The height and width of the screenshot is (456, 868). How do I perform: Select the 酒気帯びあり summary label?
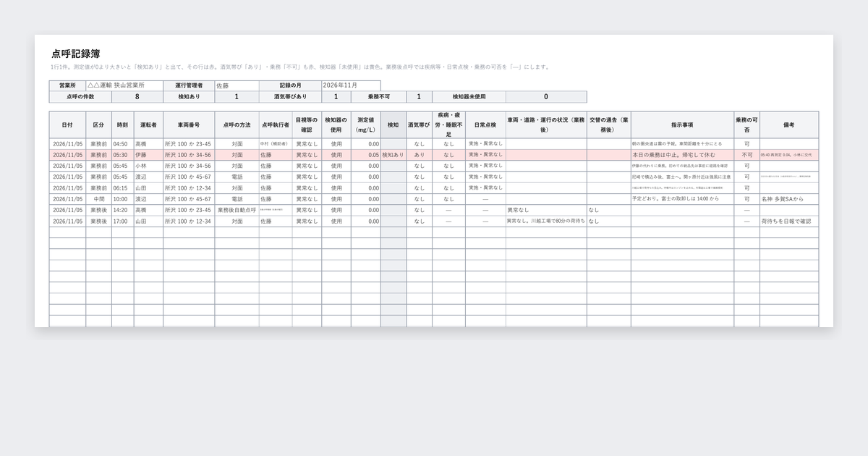[x=290, y=96]
